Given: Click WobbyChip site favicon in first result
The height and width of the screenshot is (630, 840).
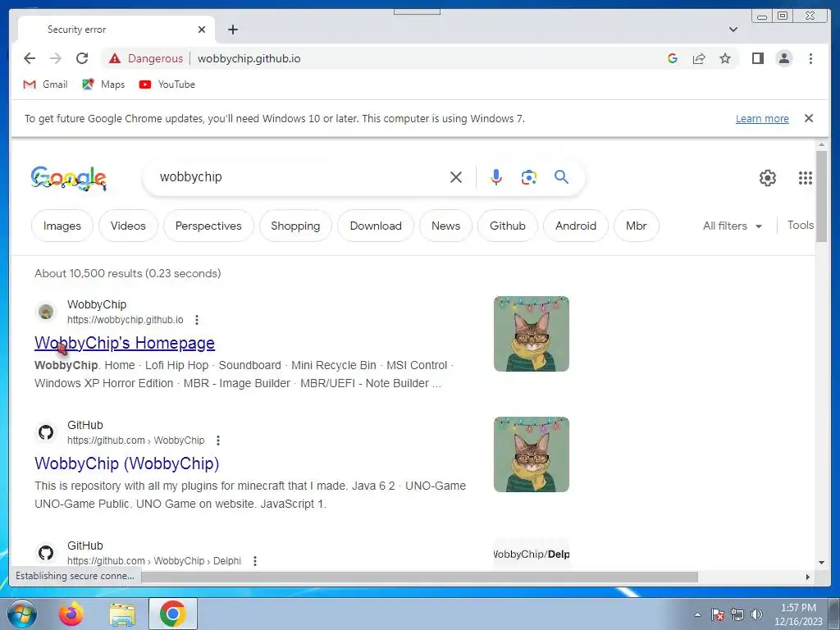Looking at the screenshot, I should tap(46, 312).
